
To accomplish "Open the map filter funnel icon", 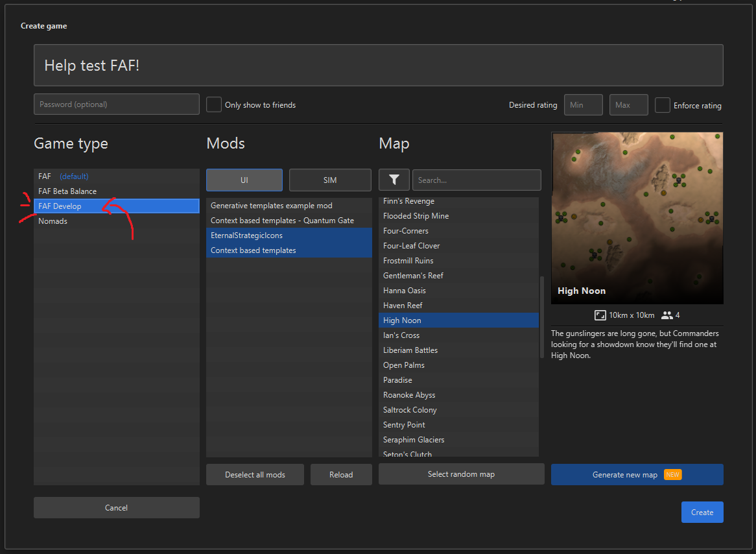I will coord(394,180).
